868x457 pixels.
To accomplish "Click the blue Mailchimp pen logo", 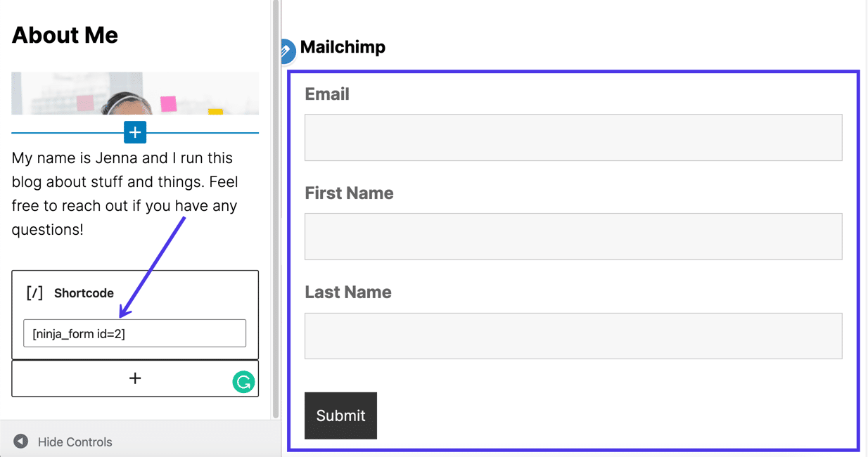I will (x=287, y=49).
